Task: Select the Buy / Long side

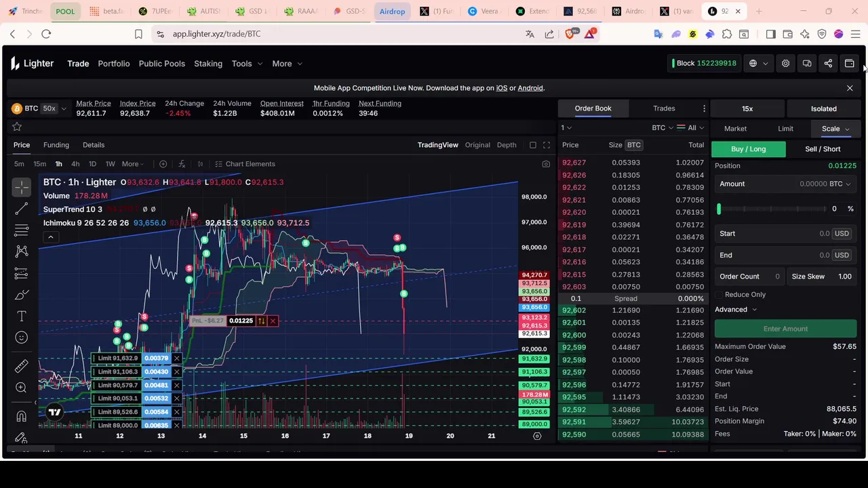Action: coord(749,149)
